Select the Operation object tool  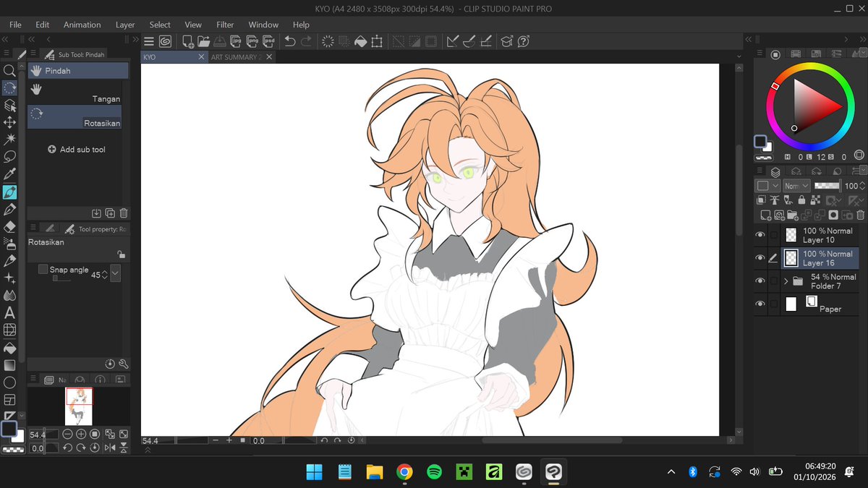point(9,105)
